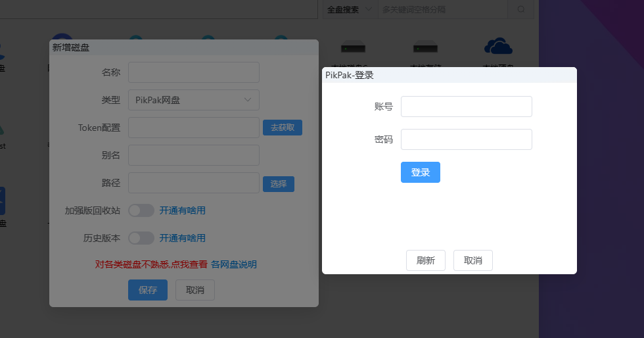The height and width of the screenshot is (338, 644).
Task: Select the first local disk drive icon
Action: tap(353, 48)
